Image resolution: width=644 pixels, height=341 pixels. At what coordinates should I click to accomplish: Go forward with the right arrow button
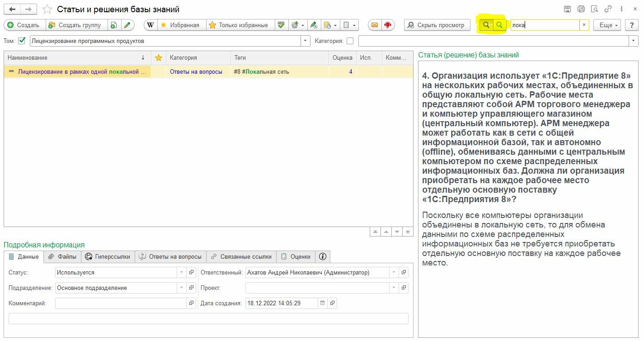[28, 9]
